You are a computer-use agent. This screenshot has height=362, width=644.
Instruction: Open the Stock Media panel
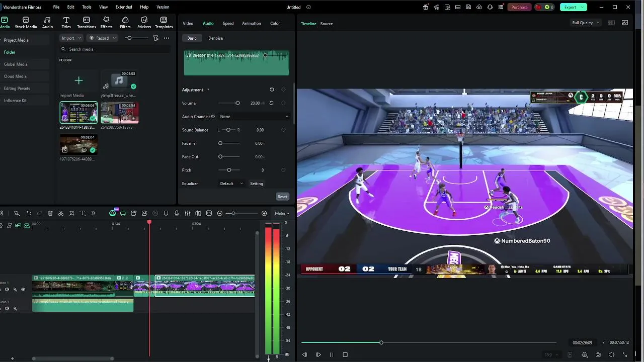tap(26, 23)
